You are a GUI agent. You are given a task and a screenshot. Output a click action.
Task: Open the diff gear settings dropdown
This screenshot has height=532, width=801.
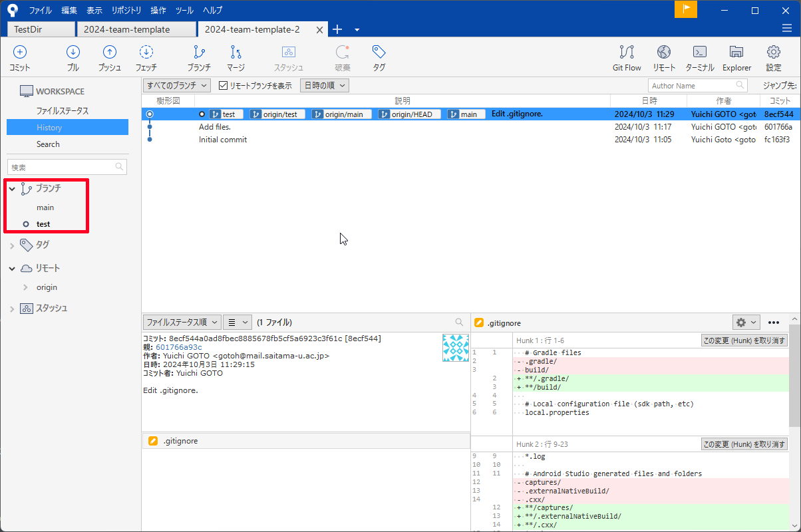coord(746,323)
